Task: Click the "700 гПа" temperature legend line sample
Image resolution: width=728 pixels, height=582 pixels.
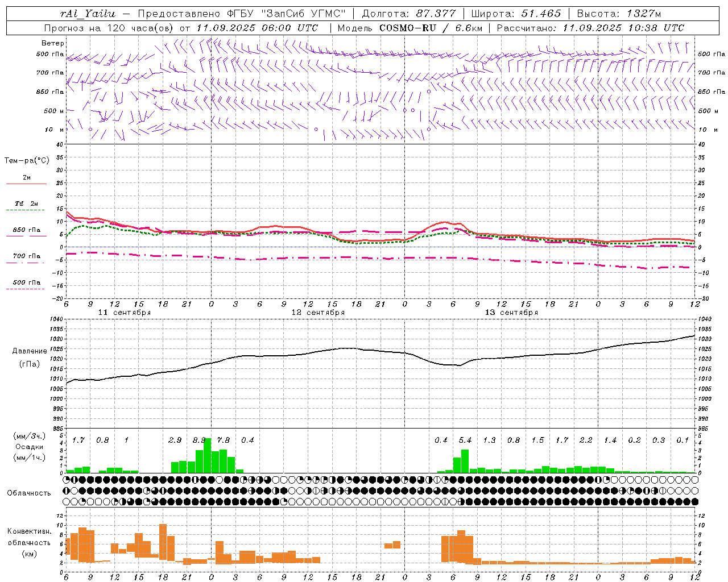Action: point(26,263)
